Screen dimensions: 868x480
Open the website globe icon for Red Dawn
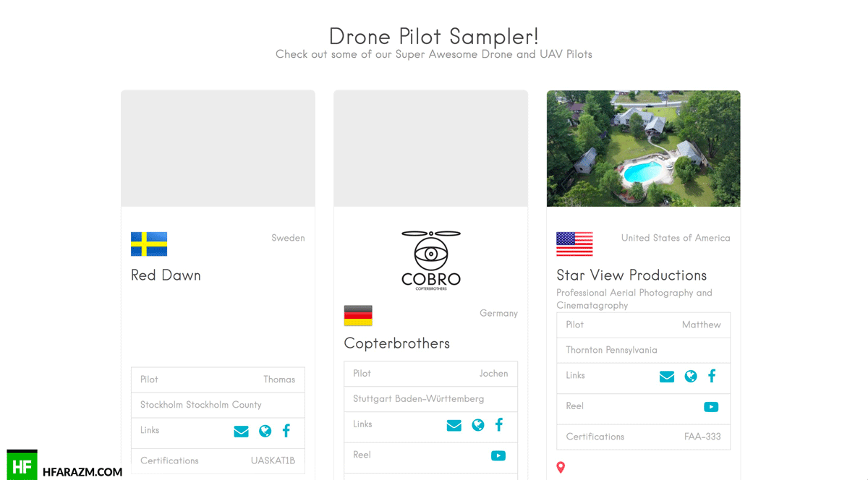coord(265,432)
